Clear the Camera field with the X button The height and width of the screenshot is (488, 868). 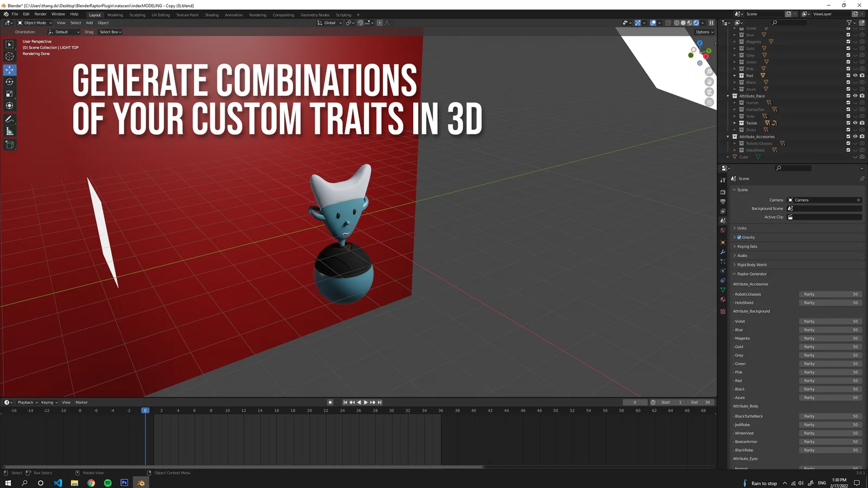pos(858,200)
